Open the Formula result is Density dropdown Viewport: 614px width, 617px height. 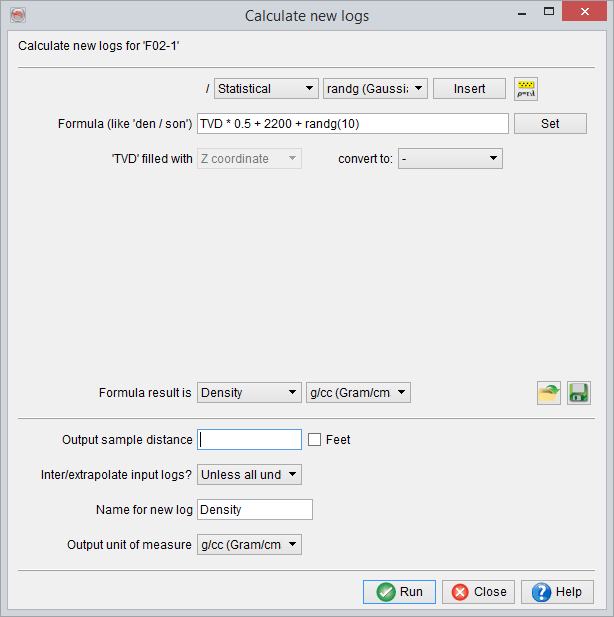click(249, 393)
